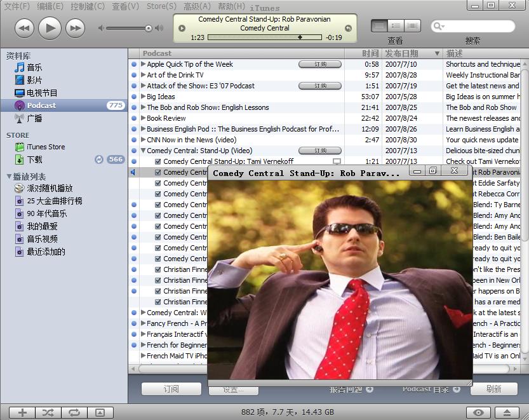
Task: Click 订购 subscribe button for Attack of the Show
Action: [320, 86]
